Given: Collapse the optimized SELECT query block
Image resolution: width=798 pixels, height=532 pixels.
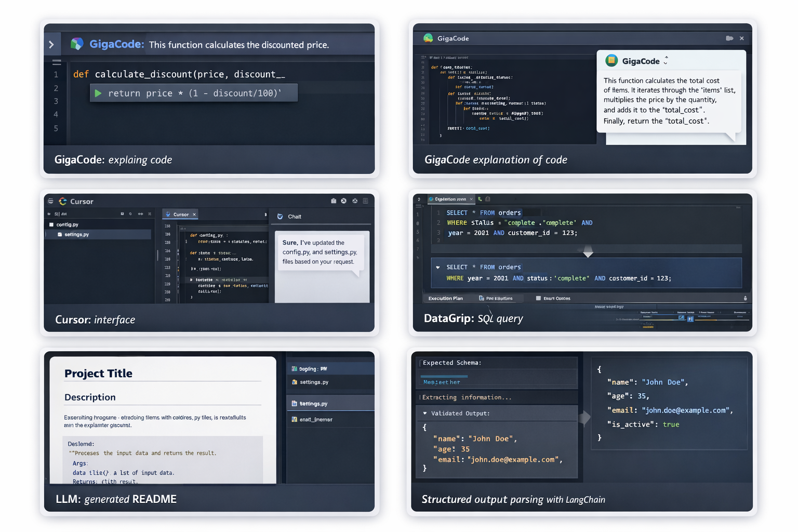Looking at the screenshot, I should (x=438, y=267).
